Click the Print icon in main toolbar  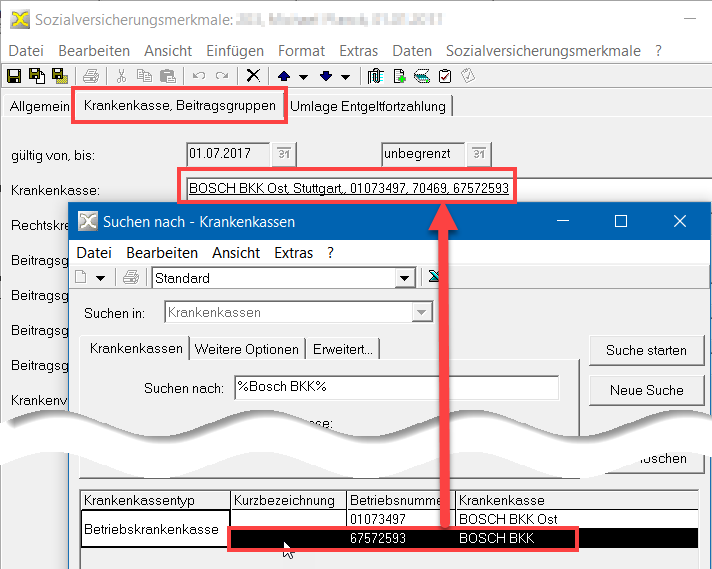[91, 76]
